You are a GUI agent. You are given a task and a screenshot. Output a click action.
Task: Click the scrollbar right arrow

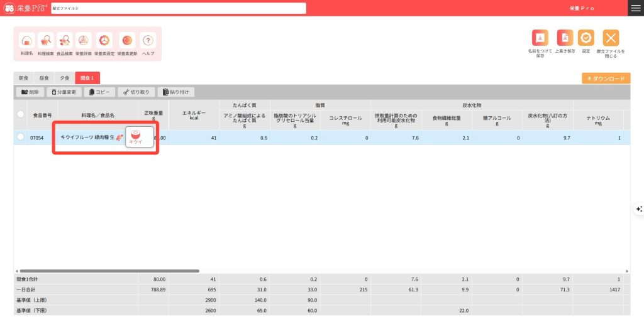click(627, 271)
